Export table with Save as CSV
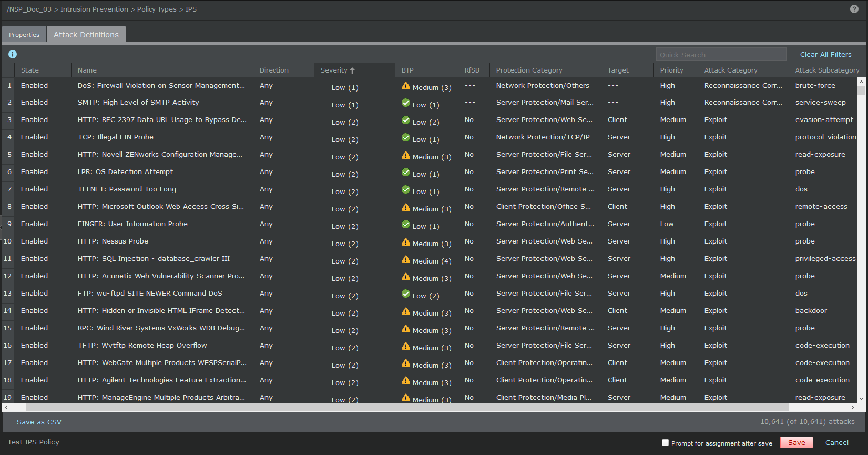The image size is (868, 455). (x=39, y=422)
